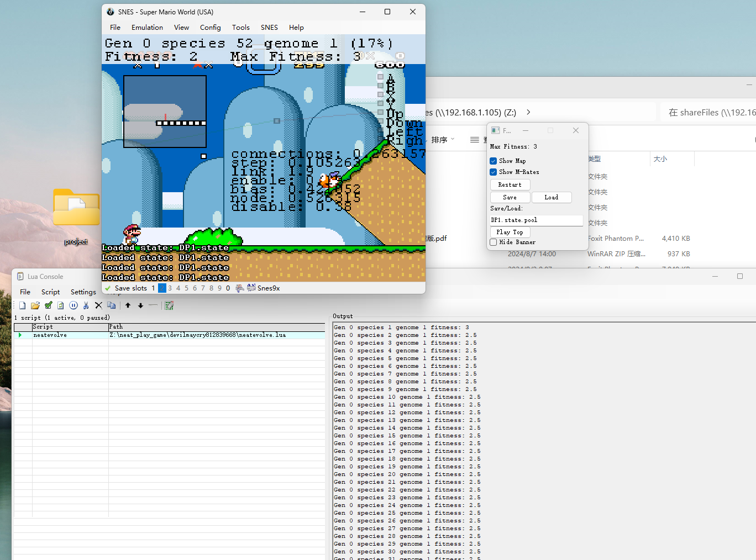756x560 pixels.
Task: Open Emulation menu
Action: tap(147, 28)
